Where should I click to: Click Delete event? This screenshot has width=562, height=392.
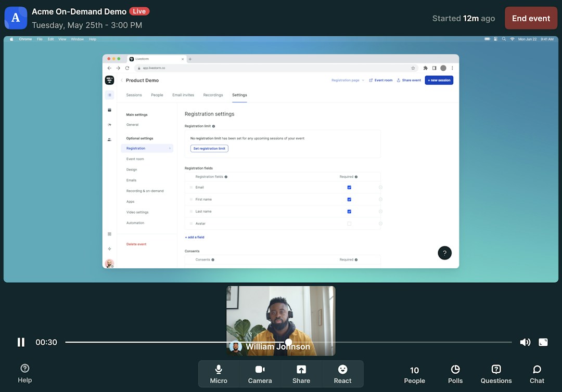click(x=136, y=244)
